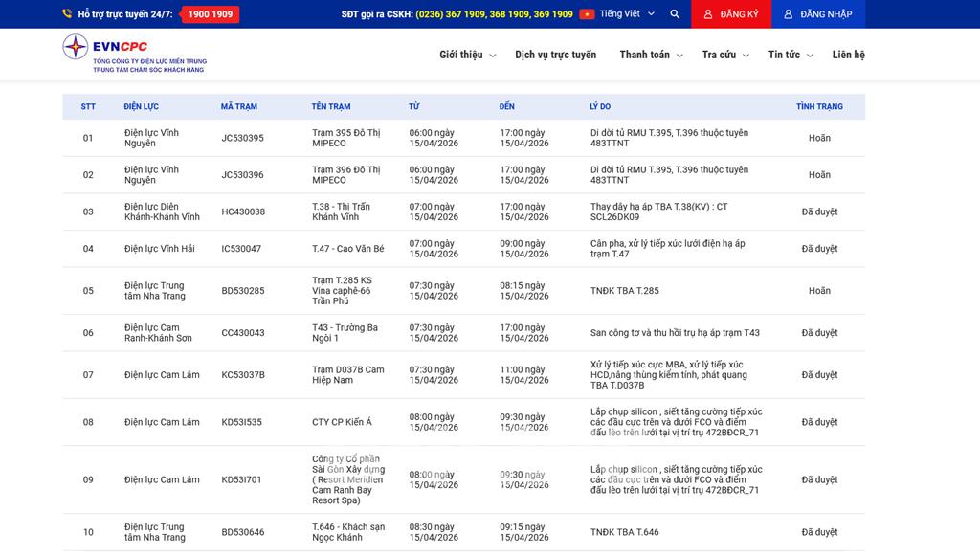Click the CSKH phone number (0236) 367 1909
The width and height of the screenshot is (980, 556).
click(x=450, y=14)
